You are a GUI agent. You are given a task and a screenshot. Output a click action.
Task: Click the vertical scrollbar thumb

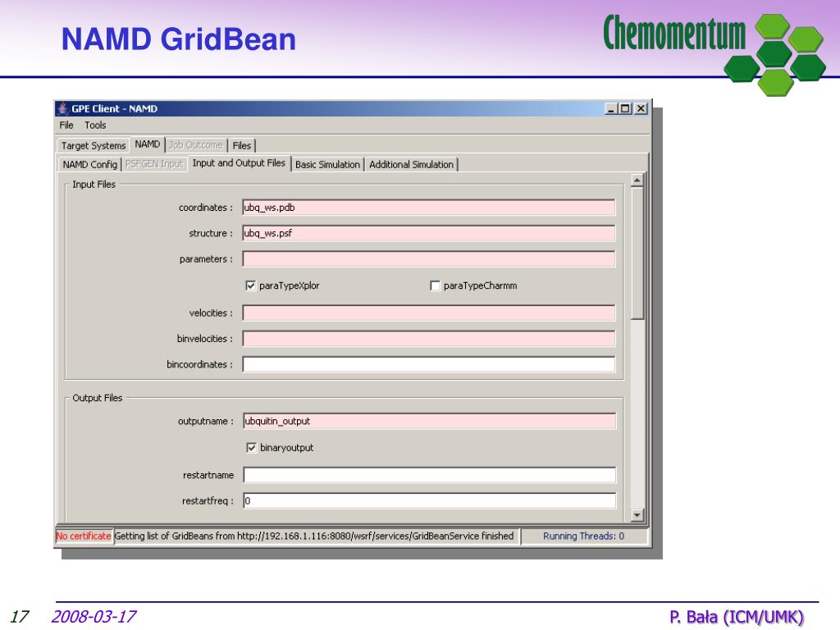[637, 253]
